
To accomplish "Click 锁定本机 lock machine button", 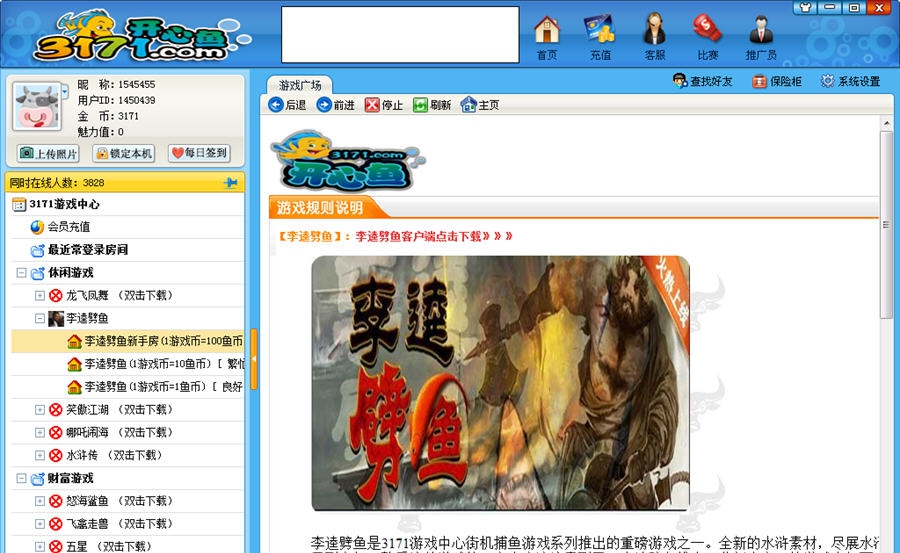I will pyautogui.click(x=124, y=153).
